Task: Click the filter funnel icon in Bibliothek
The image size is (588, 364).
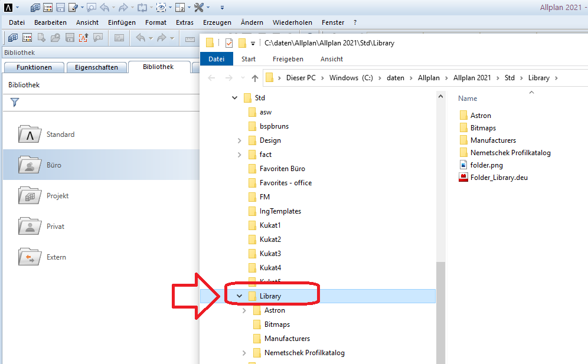Action: click(15, 103)
